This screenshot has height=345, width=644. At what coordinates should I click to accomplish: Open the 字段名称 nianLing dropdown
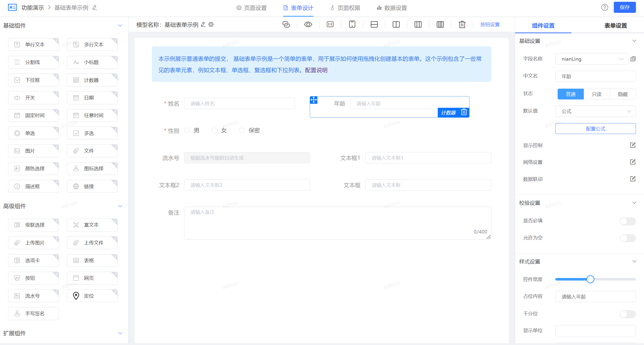point(592,59)
